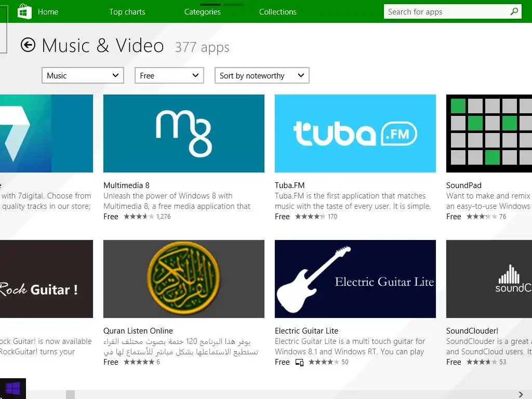
Task: Click the search magnifier icon
Action: [x=514, y=11]
